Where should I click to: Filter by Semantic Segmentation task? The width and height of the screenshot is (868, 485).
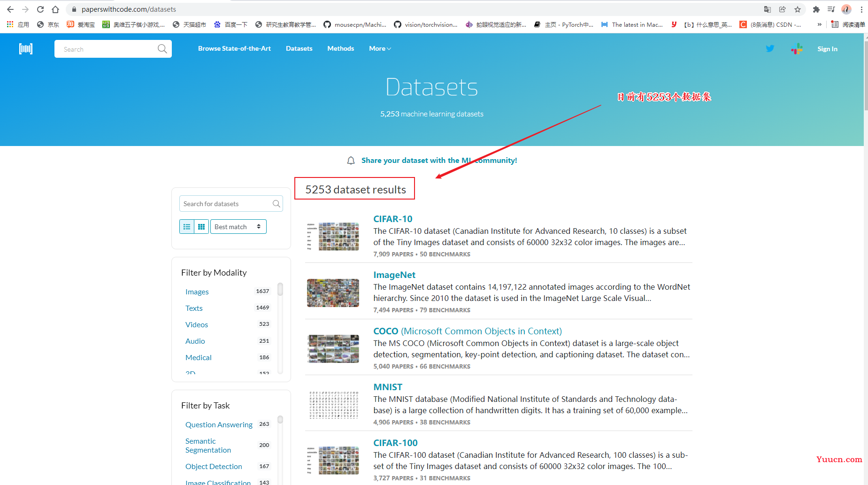(x=208, y=446)
